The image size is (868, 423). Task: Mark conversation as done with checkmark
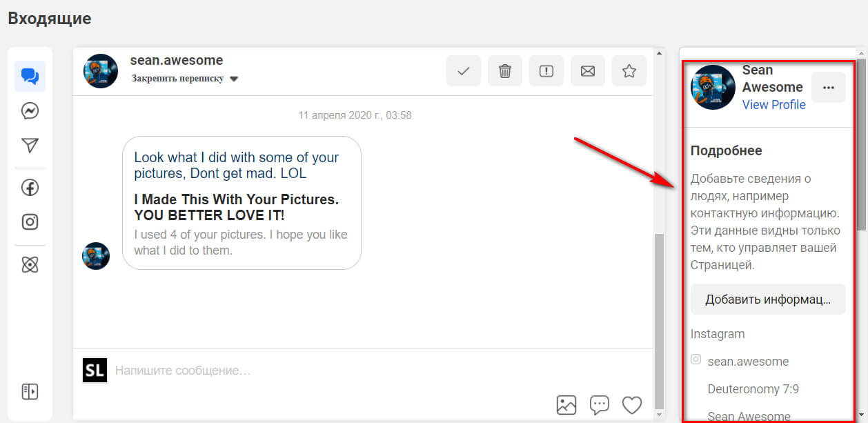pos(464,70)
